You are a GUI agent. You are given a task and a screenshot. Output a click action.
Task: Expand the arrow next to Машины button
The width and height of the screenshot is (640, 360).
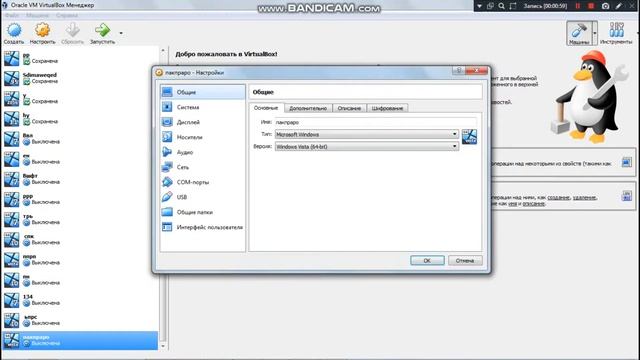[x=595, y=33]
